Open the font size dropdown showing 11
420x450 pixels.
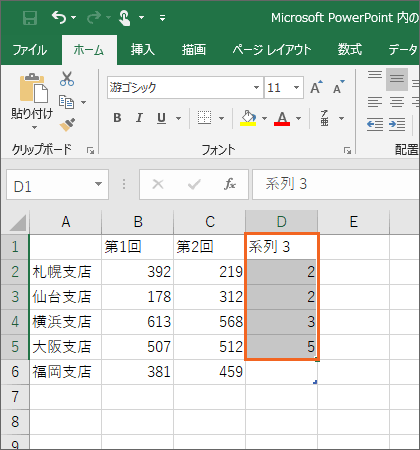tap(296, 87)
